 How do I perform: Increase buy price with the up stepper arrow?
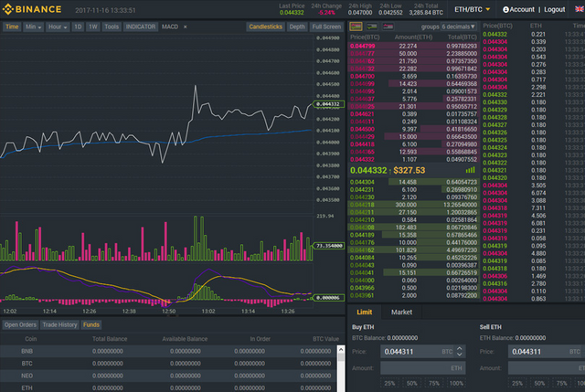[x=459, y=348]
